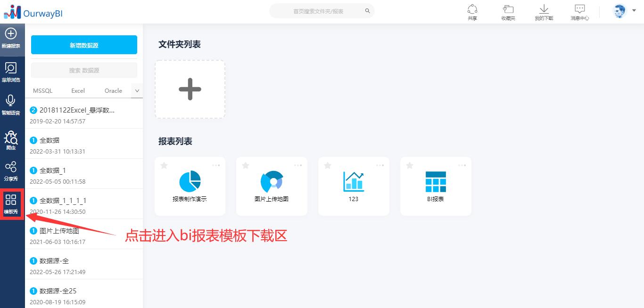Open more options for 图片上传地图 report
Image resolution: width=644 pixels, height=308 pixels.
click(298, 165)
